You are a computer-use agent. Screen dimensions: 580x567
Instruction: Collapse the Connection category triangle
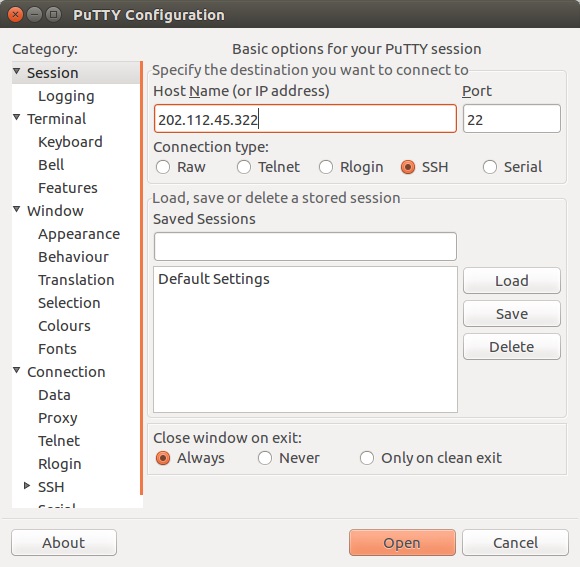17,370
